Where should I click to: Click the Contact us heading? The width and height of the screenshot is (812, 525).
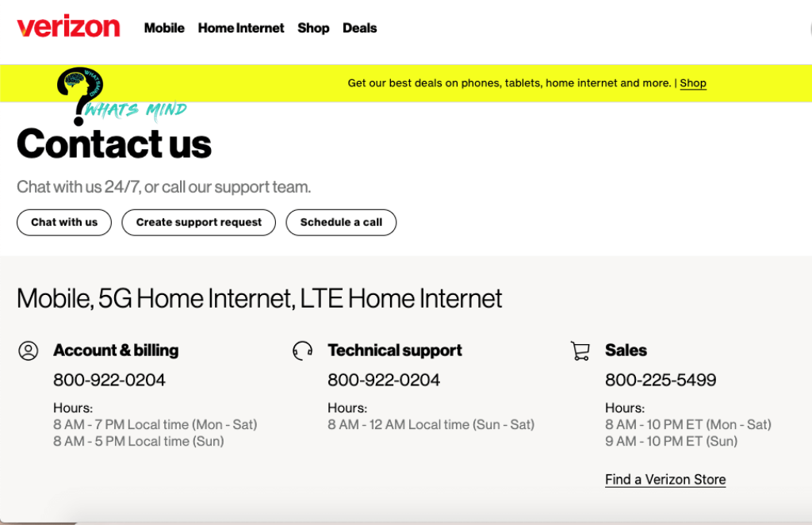click(114, 144)
